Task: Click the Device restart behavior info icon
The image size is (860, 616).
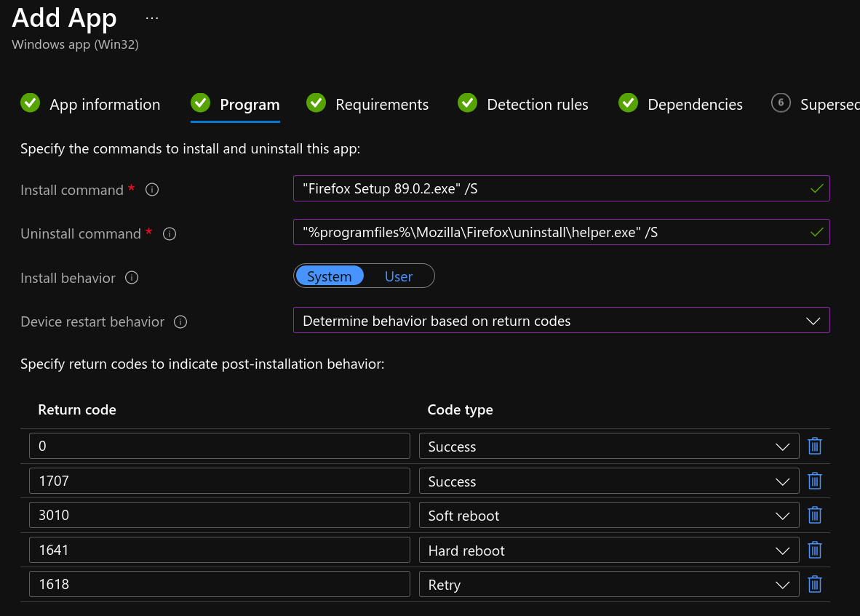Action: pos(180,321)
